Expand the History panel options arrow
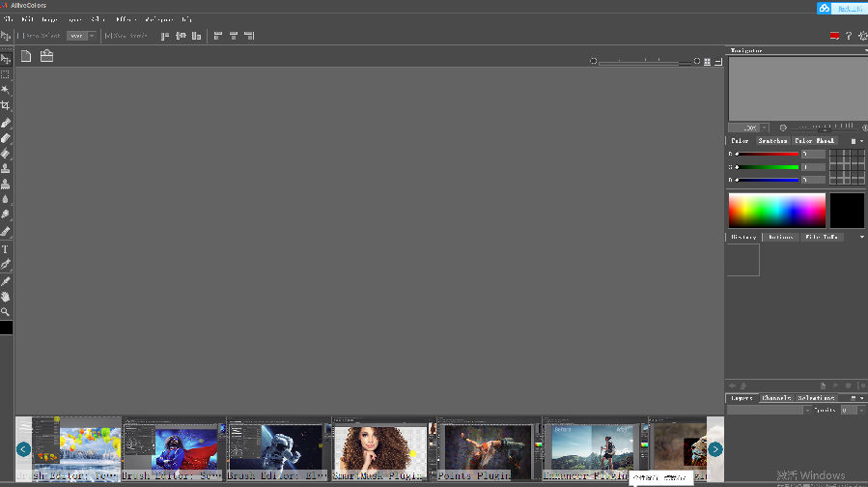Screen dimensions: 868x487 click(x=862, y=237)
